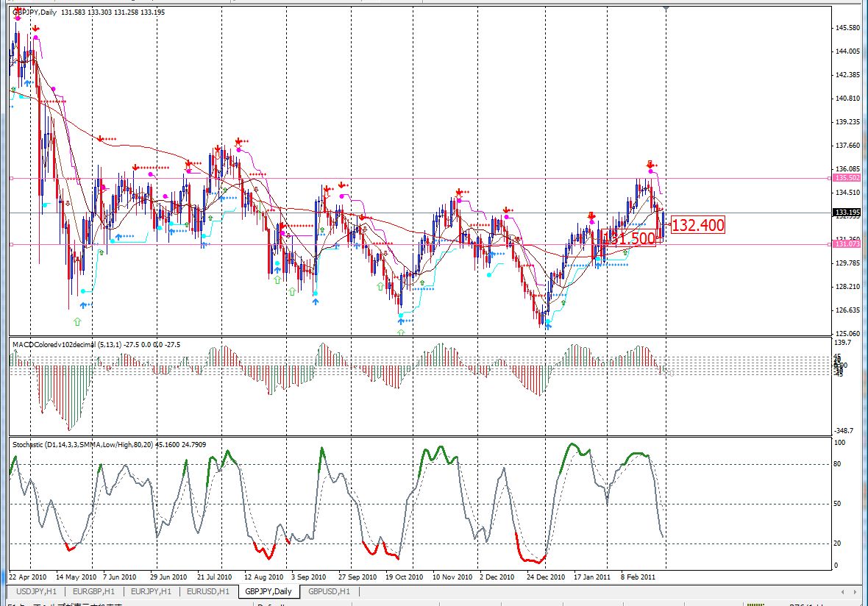Click the 129.785 price axis value
Image resolution: width=868 pixels, height=606 pixels.
point(847,263)
